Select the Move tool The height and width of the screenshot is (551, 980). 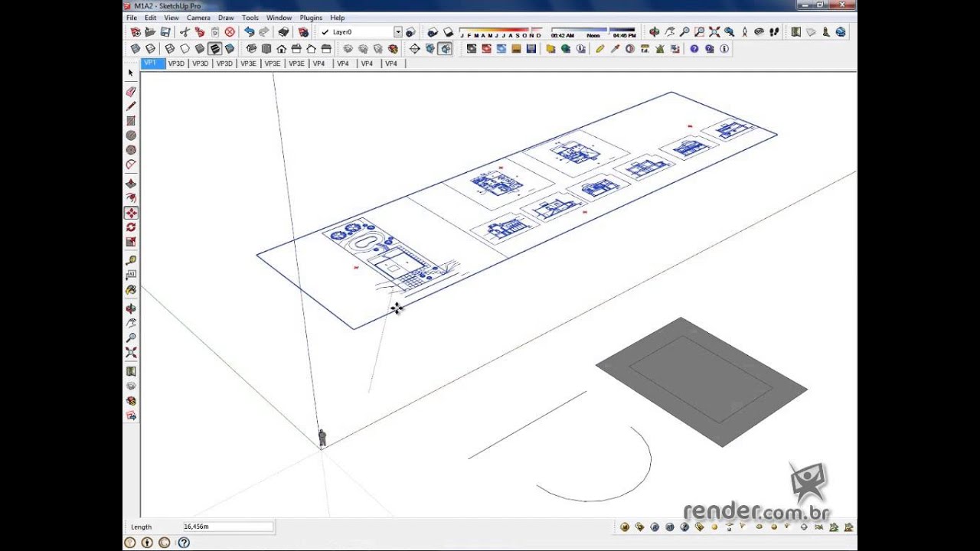[131, 214]
